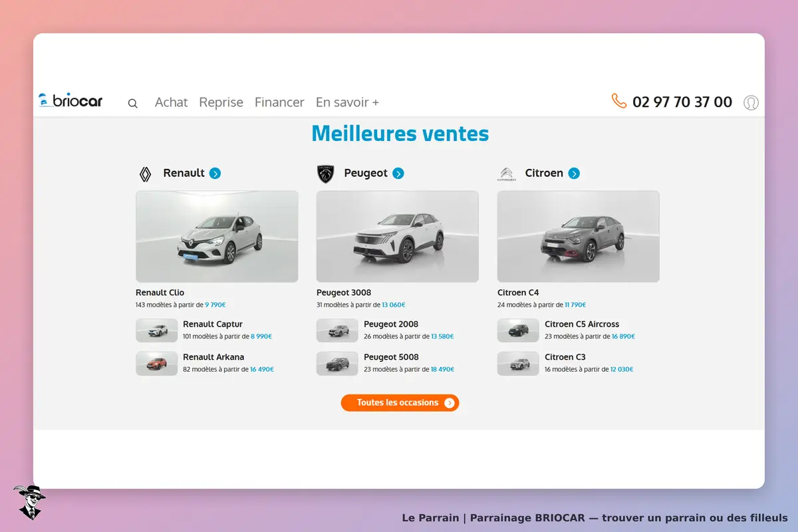Viewport: 798px width, 532px height.
Task: Open the user account profile icon
Action: tap(751, 102)
